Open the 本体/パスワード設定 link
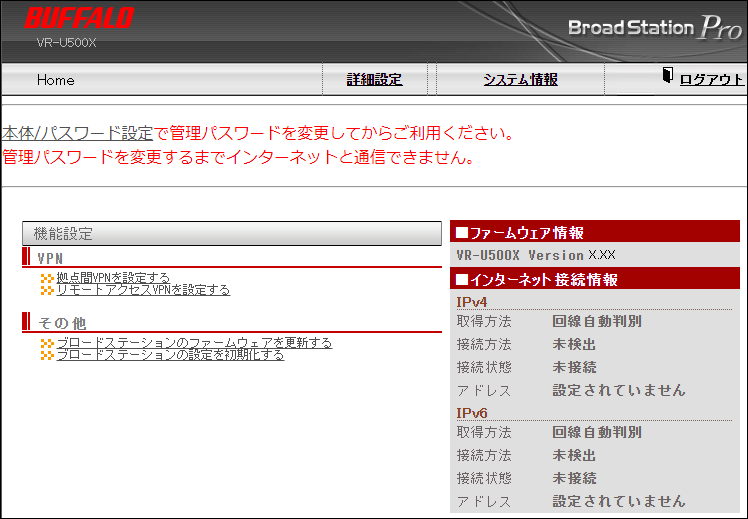Viewport: 748px width, 519px height. (x=77, y=133)
